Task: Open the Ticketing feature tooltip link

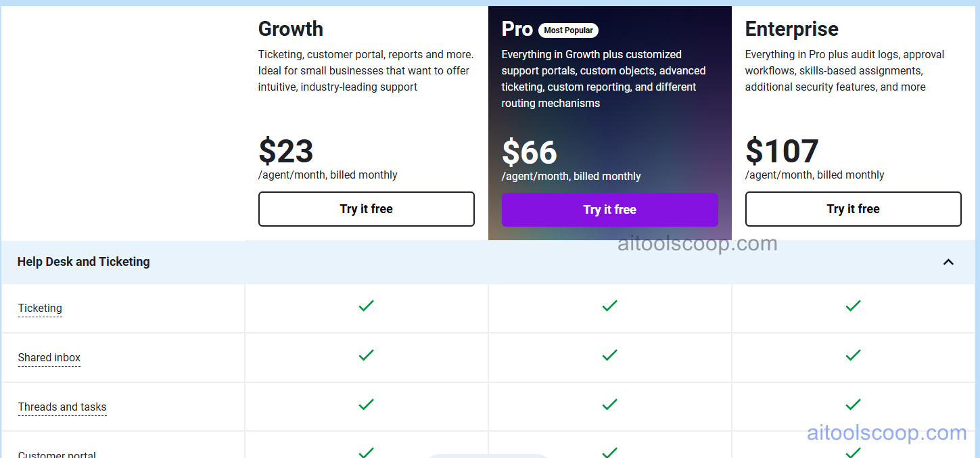Action: [39, 308]
